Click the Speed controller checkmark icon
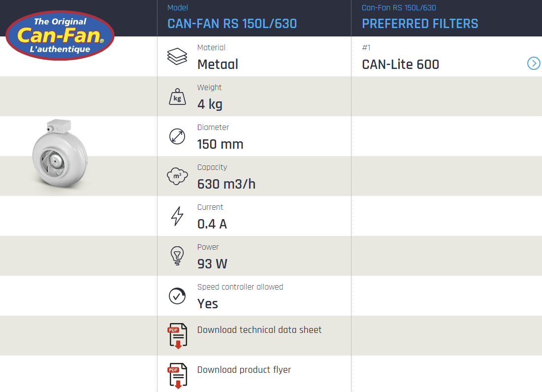 (x=177, y=295)
